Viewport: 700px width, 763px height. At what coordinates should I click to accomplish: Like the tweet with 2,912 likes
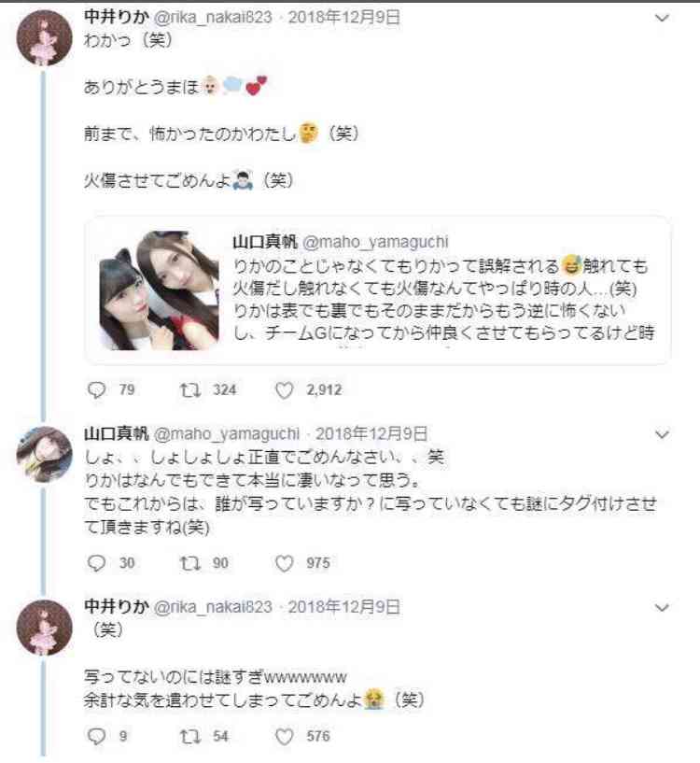284,390
